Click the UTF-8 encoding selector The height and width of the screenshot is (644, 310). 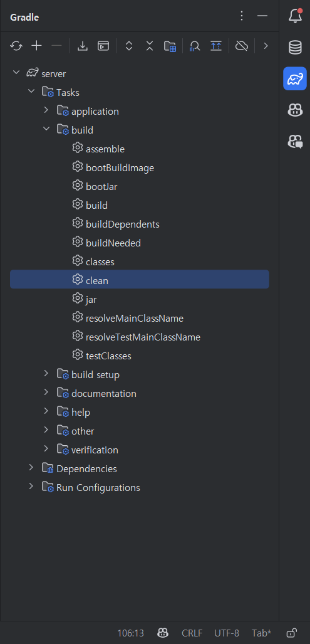(227, 633)
